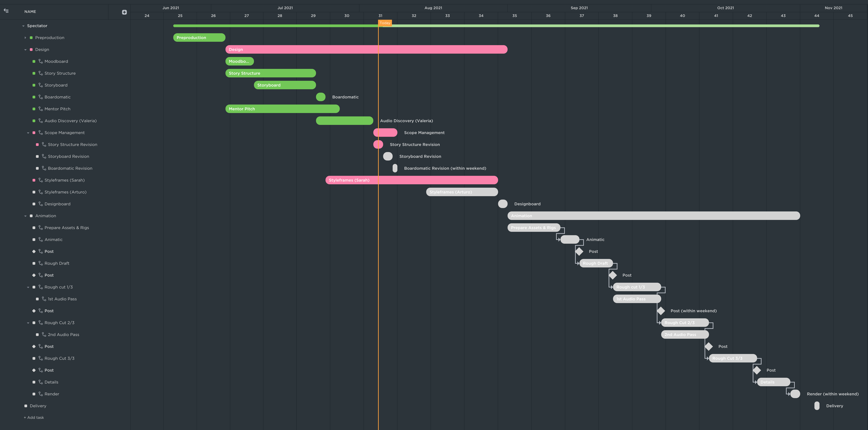Click the Spectator project progress bar

(x=496, y=26)
